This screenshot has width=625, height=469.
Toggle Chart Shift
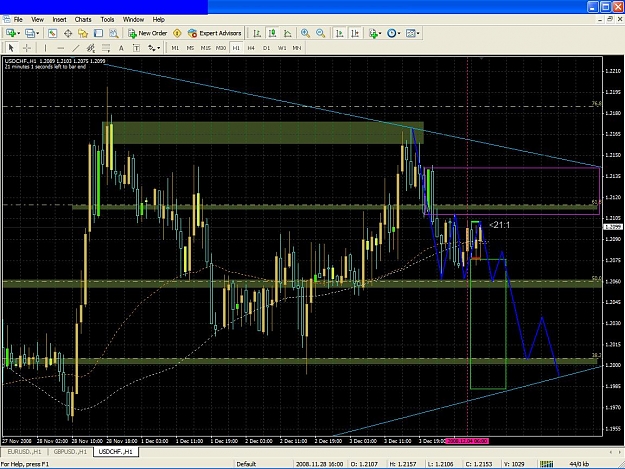click(x=355, y=33)
